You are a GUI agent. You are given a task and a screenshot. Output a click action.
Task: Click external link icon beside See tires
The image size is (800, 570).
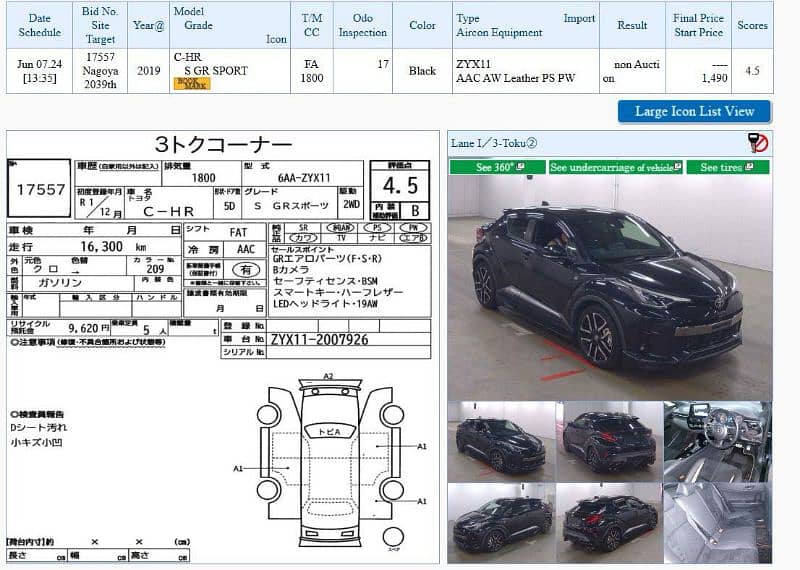[x=749, y=166]
